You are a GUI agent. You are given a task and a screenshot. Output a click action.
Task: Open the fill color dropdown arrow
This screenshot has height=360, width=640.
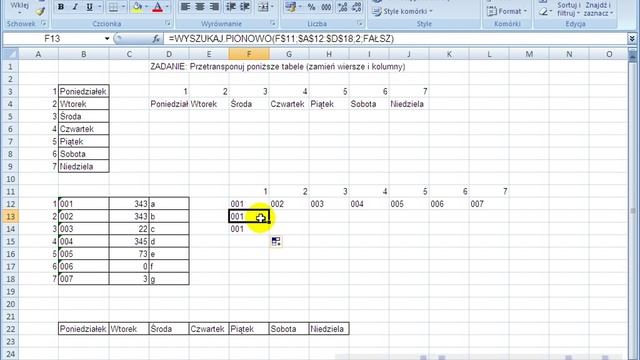coord(147,7)
